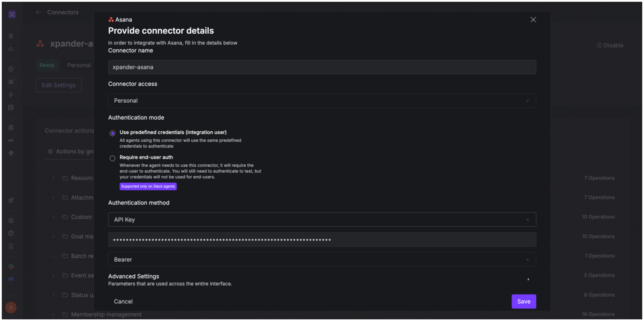Click the Connector name input field

click(322, 67)
